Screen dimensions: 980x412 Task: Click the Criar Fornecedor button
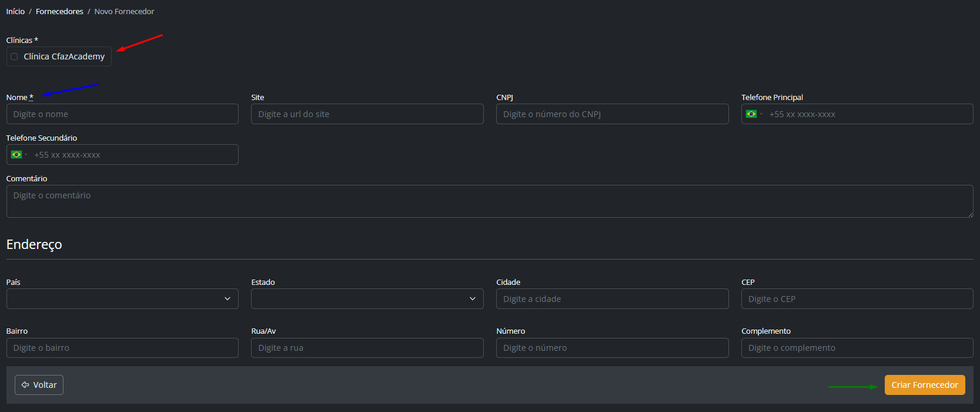pos(925,385)
